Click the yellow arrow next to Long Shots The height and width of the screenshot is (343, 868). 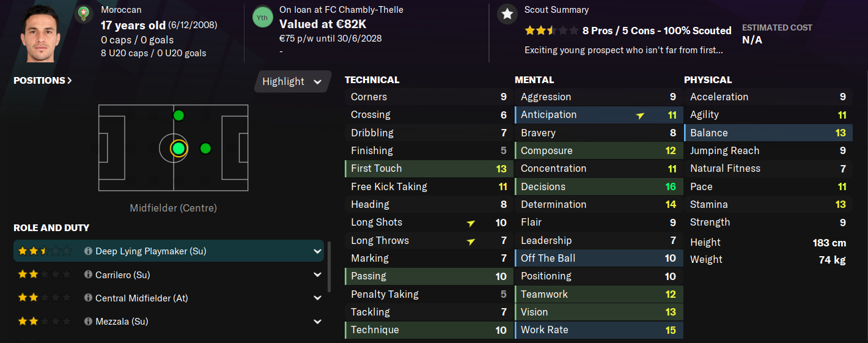(x=471, y=223)
